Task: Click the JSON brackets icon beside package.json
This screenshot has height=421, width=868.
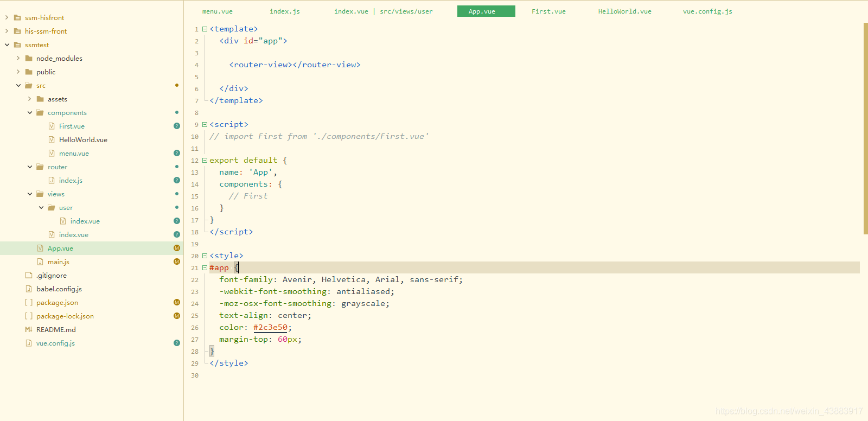Action: pos(29,303)
